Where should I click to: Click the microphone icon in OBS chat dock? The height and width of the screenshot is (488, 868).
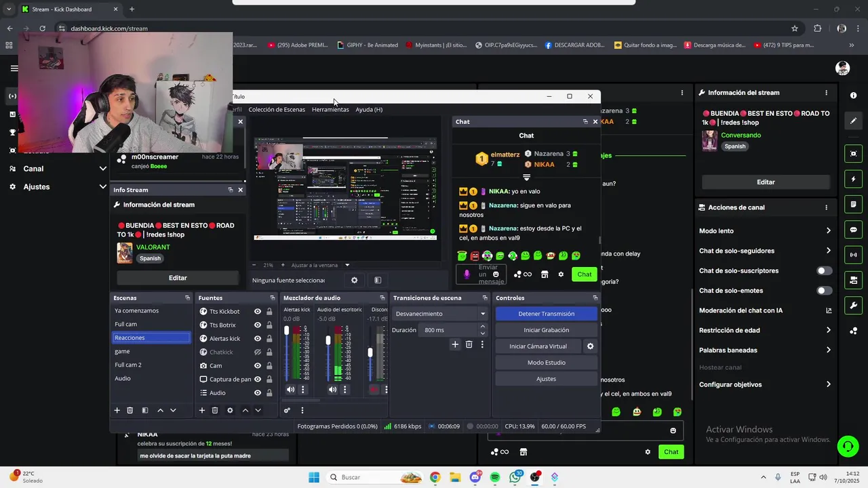[467, 274]
